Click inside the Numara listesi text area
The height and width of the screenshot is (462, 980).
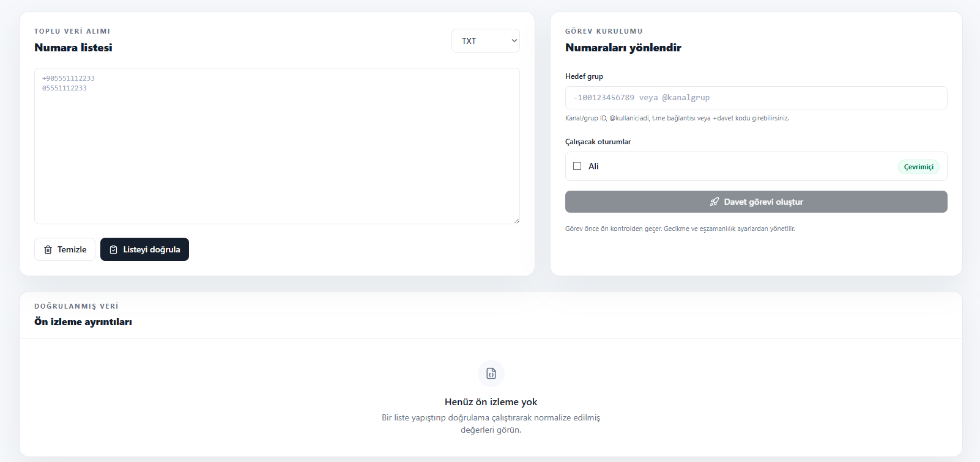click(277, 146)
